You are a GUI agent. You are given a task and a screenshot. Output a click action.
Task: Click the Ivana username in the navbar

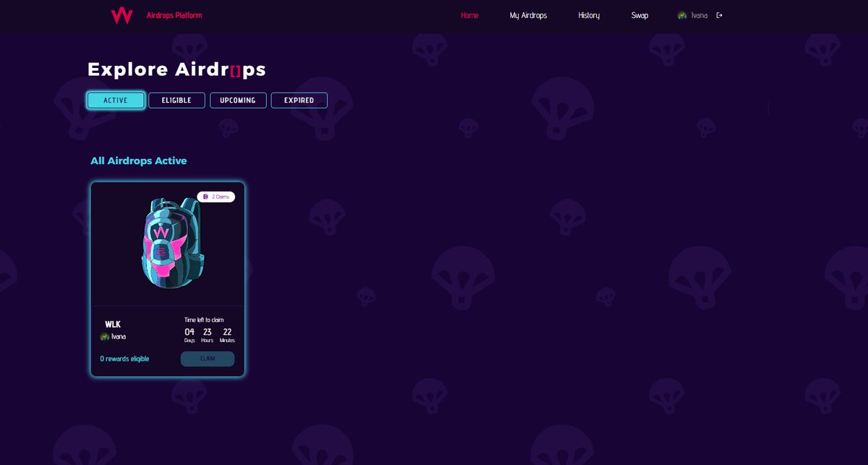tap(699, 15)
